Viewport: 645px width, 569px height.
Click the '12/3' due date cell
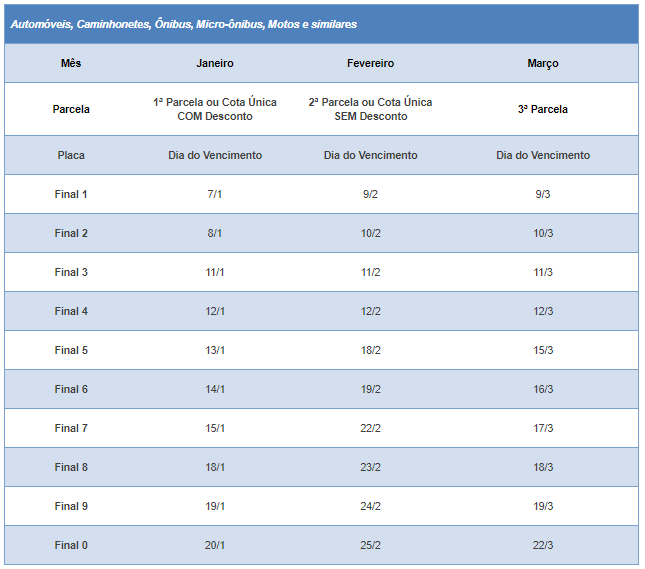pos(543,311)
